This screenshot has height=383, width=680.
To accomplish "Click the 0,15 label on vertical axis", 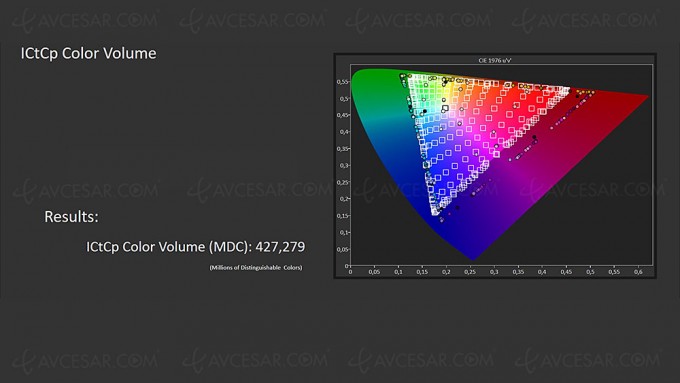I will pyautogui.click(x=343, y=216).
